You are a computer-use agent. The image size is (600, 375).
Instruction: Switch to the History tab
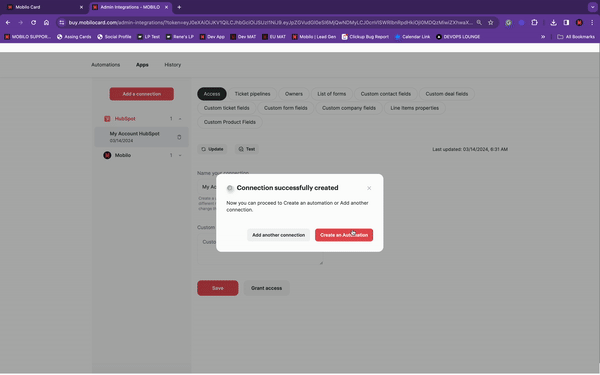coord(173,65)
